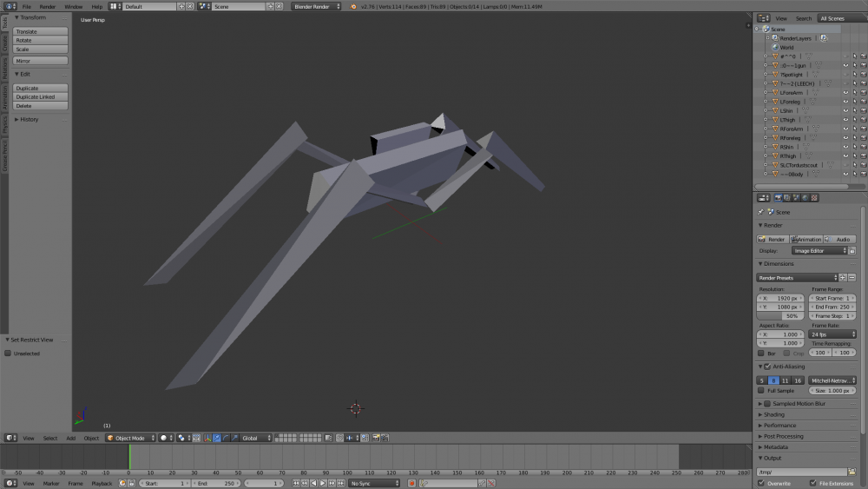Click the add render preset plus icon

843,278
